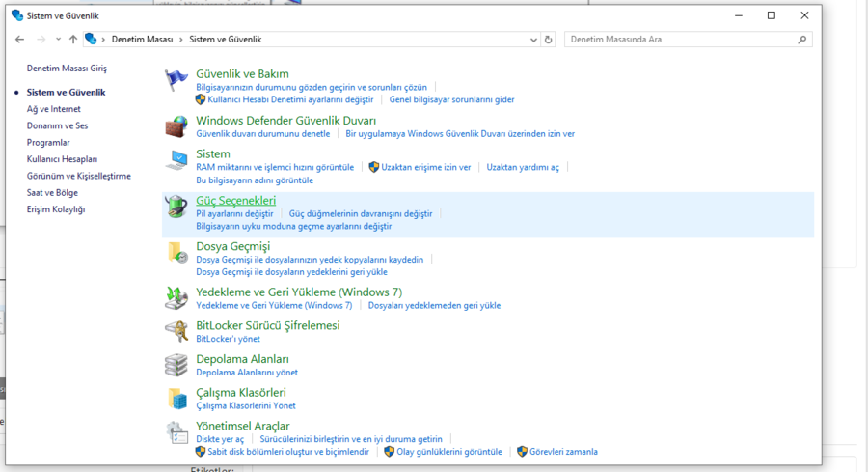Open Dosya Geçmişi heading
Viewport: 868px width, 472px height.
click(233, 246)
